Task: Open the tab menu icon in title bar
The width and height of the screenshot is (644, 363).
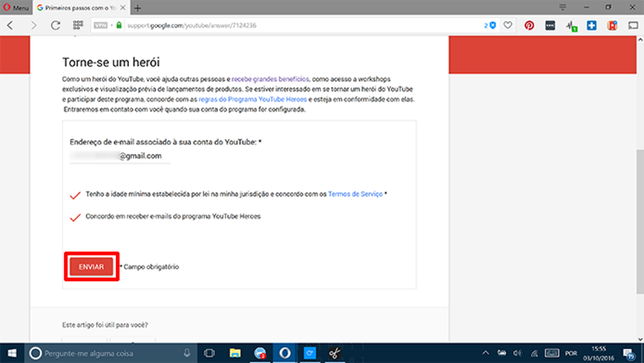Action: pos(563,7)
